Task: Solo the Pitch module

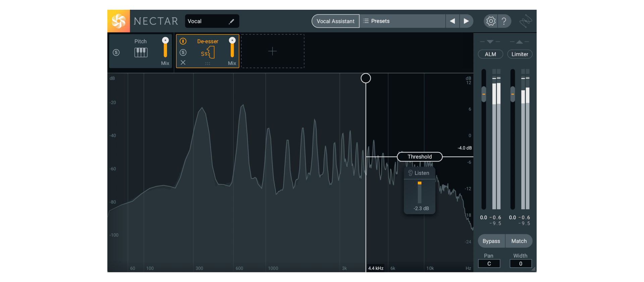Action: click(116, 52)
